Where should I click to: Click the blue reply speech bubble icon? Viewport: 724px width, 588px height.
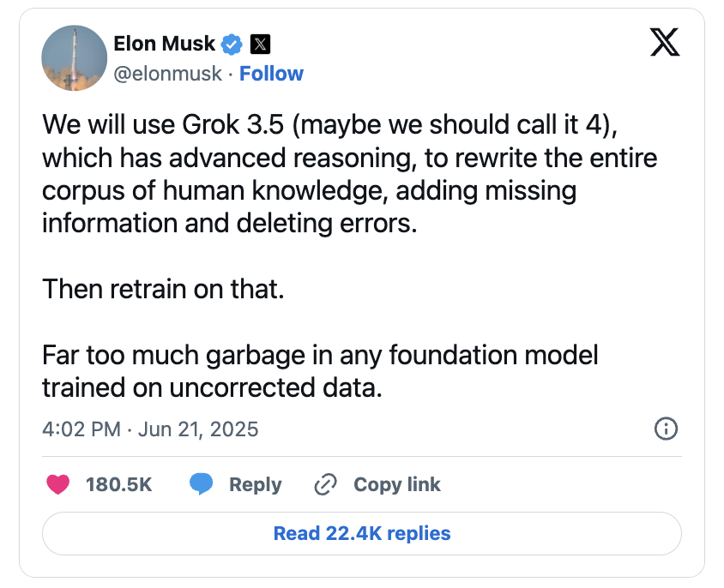(202, 484)
